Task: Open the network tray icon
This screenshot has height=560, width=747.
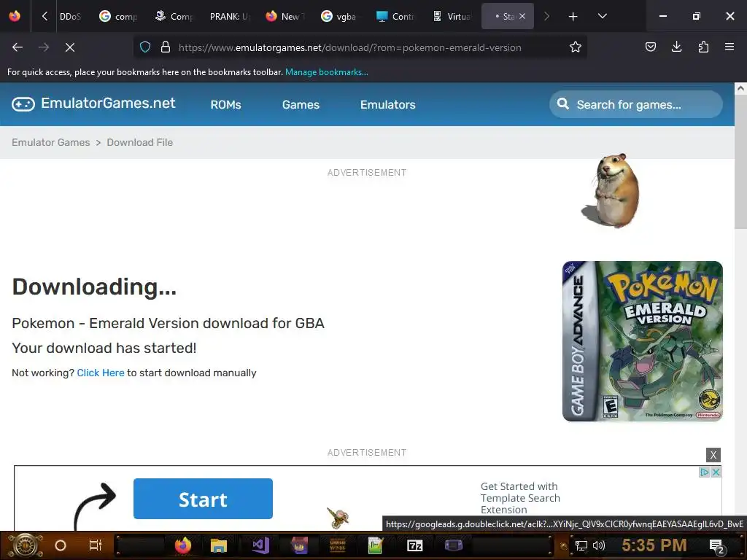Action: coord(581,545)
